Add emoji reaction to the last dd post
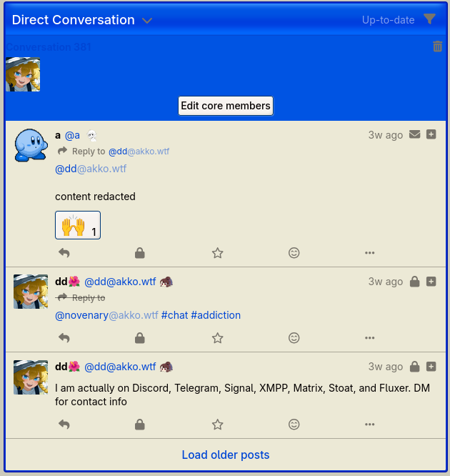The image size is (450, 476). click(x=294, y=424)
